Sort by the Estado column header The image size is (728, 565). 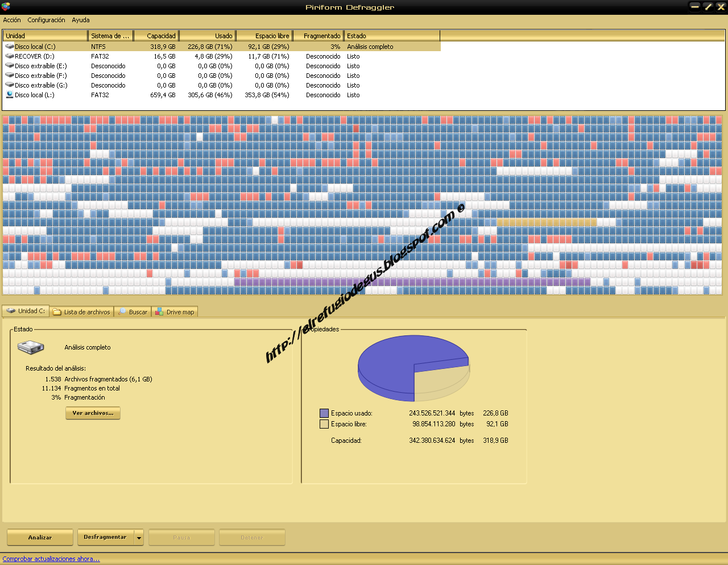pyautogui.click(x=392, y=36)
